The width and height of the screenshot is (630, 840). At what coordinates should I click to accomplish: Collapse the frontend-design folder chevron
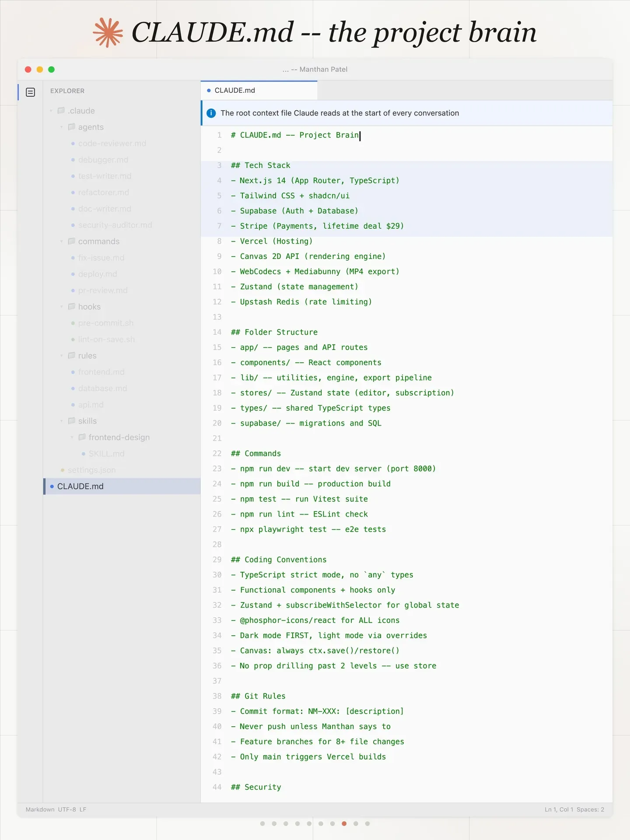coord(72,437)
